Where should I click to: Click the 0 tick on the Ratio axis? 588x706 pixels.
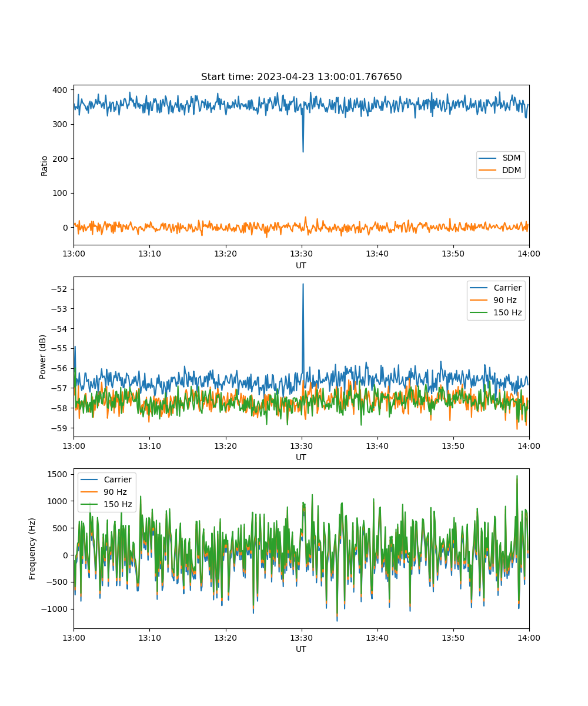(x=66, y=228)
